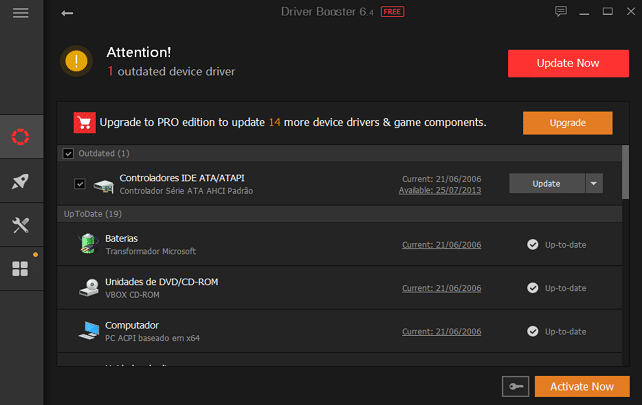Click the orange Upgrade button

click(567, 123)
